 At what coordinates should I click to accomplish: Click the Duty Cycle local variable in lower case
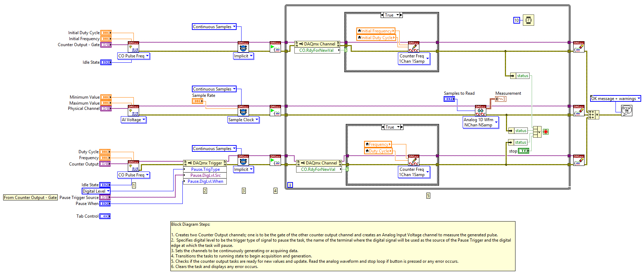point(379,151)
